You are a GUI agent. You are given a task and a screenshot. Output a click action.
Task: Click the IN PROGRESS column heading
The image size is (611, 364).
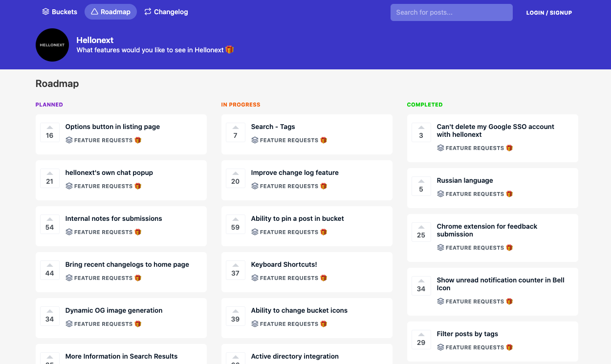pos(240,105)
